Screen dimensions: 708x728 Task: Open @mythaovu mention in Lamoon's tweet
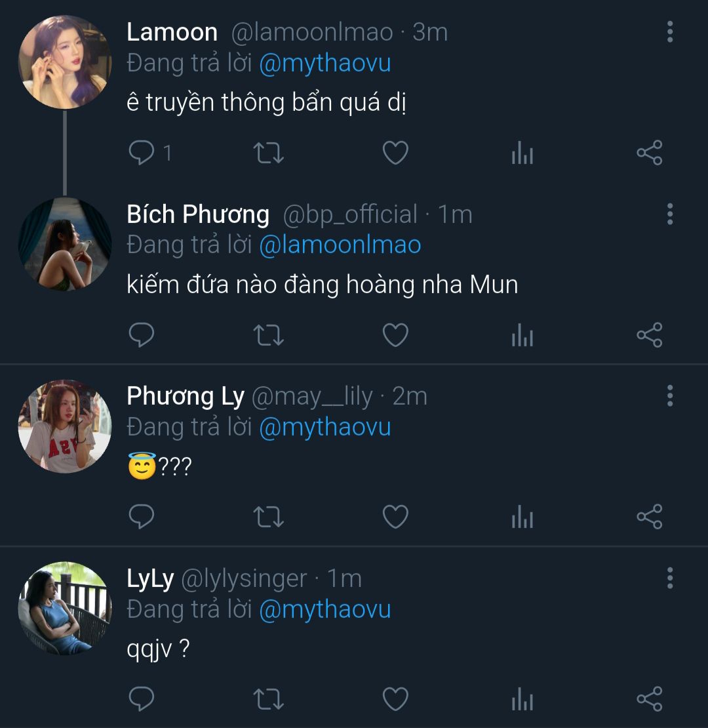325,64
